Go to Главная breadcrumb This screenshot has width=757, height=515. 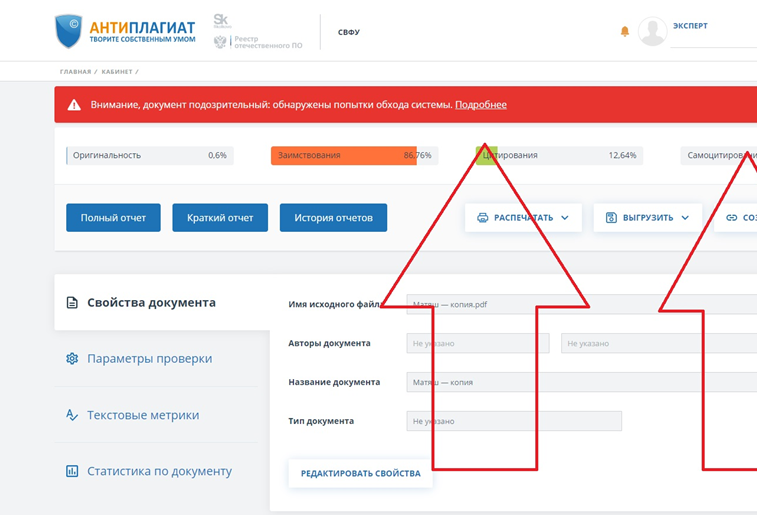point(75,71)
